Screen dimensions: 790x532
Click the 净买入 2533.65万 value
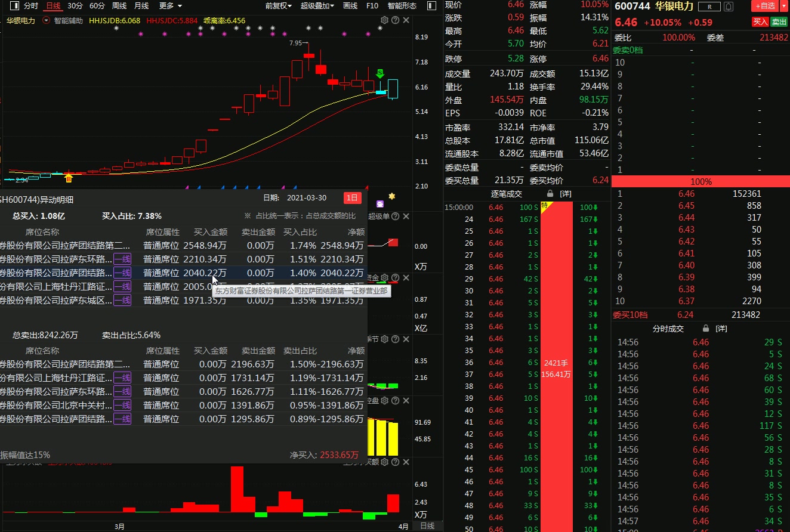click(x=340, y=455)
